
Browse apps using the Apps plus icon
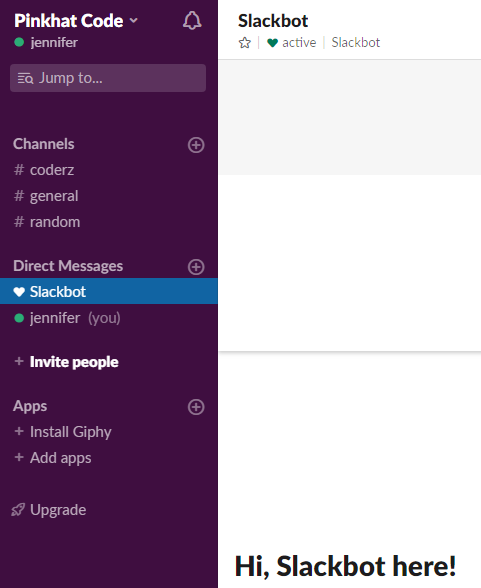[196, 407]
